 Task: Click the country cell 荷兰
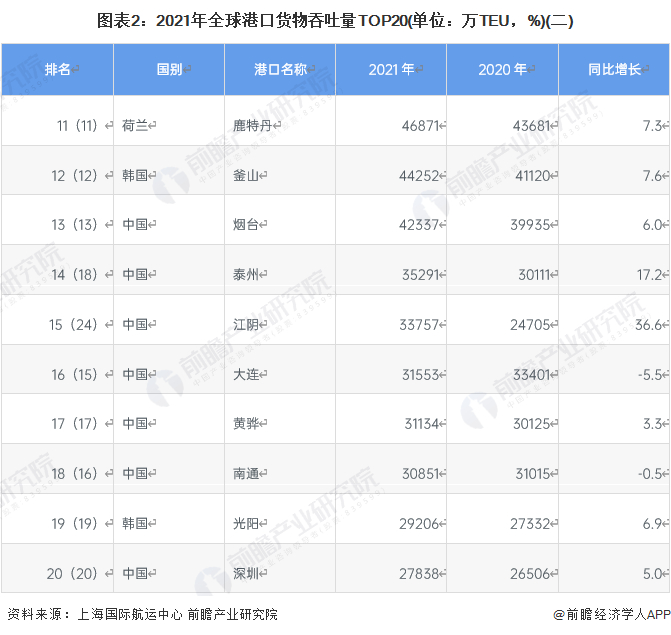135,126
